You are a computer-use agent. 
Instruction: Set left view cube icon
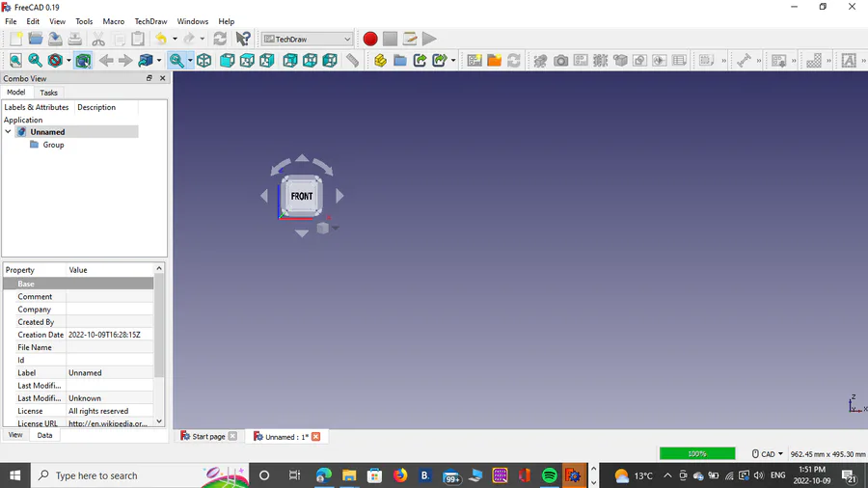(330, 61)
